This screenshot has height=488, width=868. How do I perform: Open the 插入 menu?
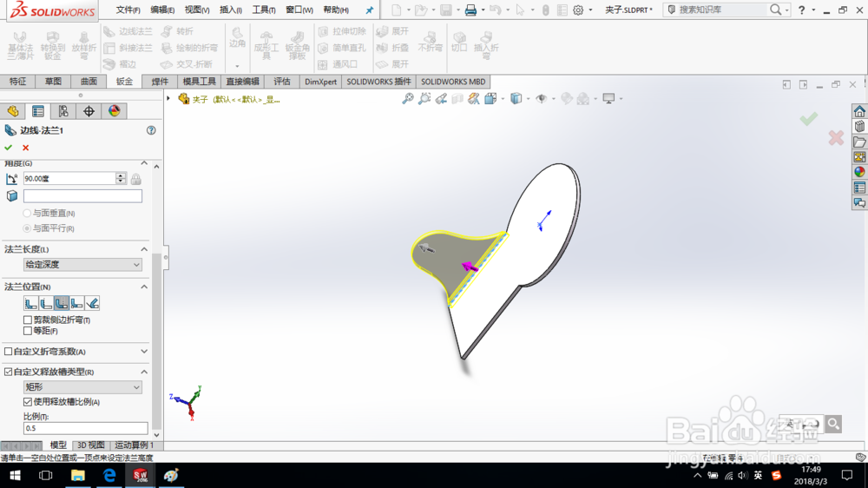pos(230,10)
